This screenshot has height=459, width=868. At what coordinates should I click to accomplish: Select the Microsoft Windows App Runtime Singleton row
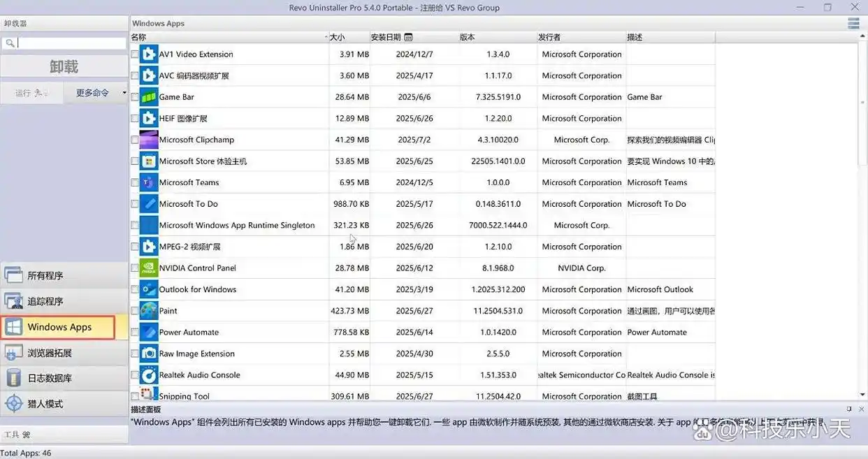point(423,225)
